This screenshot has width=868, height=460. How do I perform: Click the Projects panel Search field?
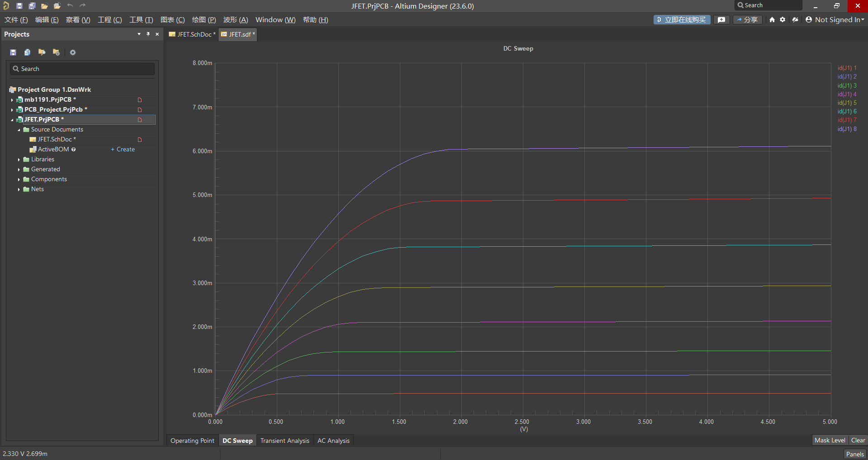point(82,69)
